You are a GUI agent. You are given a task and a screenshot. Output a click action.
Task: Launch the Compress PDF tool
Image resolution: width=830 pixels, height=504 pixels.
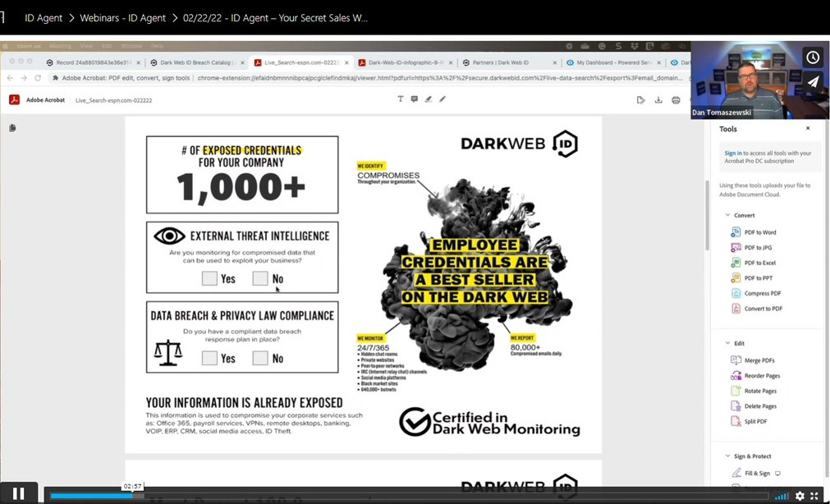point(762,293)
